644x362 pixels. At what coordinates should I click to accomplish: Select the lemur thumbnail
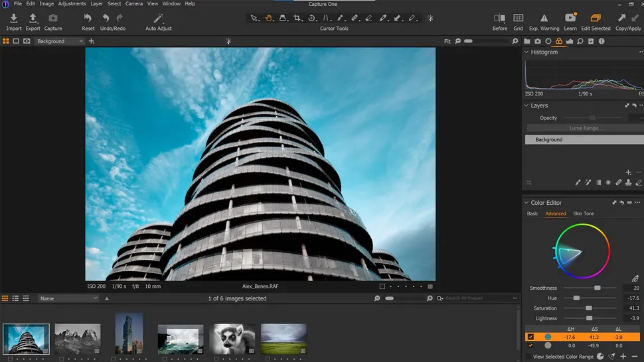point(232,339)
